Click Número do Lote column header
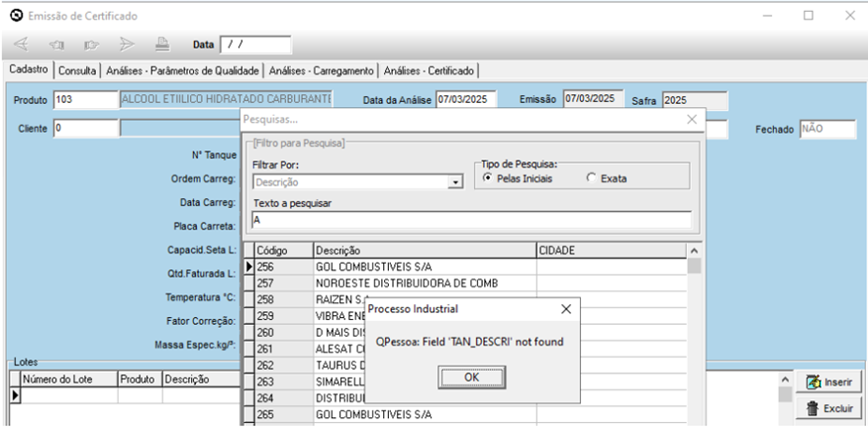Image resolution: width=868 pixels, height=431 pixels. click(x=69, y=379)
